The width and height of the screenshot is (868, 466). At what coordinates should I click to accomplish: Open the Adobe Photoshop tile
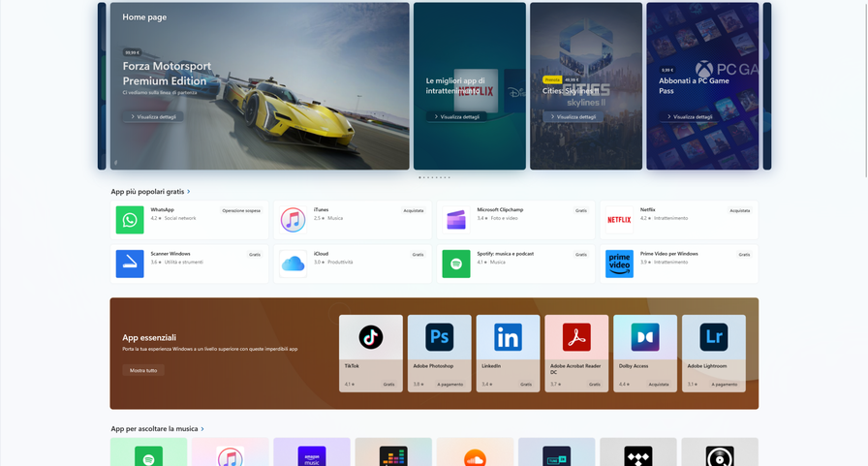point(439,353)
